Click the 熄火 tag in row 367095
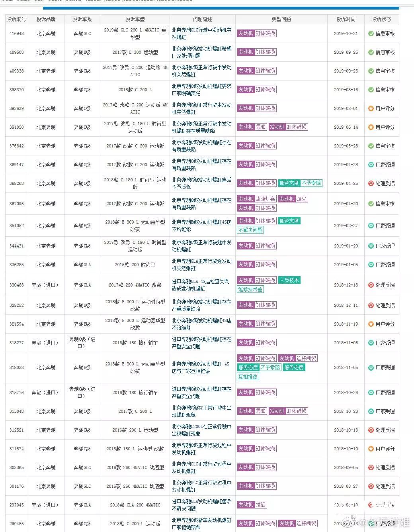 (302, 199)
